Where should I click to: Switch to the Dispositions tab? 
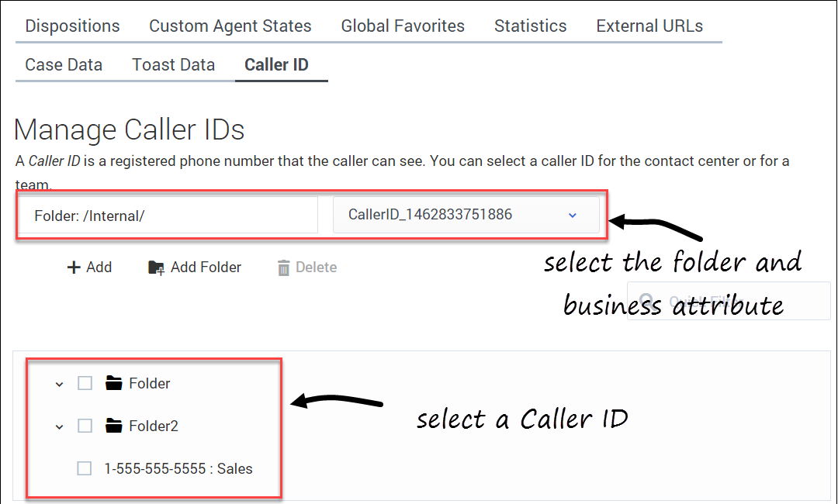click(x=72, y=26)
